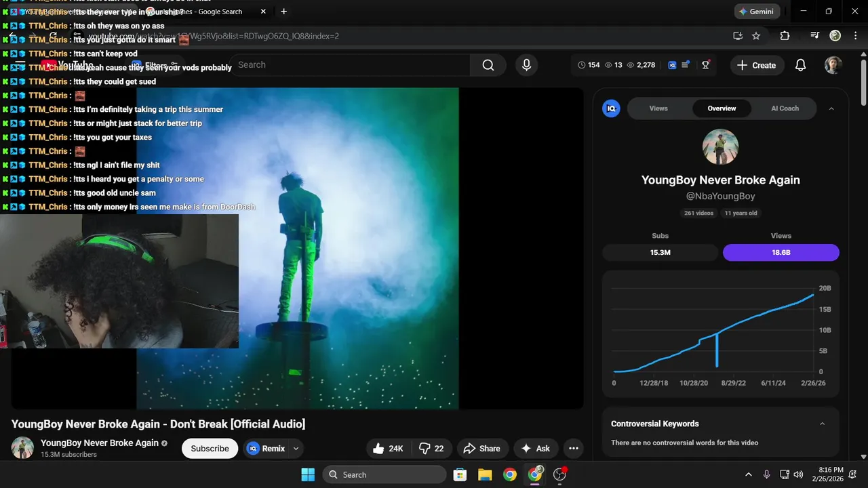Image resolution: width=868 pixels, height=488 pixels.
Task: Click the Ask button
Action: pyautogui.click(x=536, y=449)
